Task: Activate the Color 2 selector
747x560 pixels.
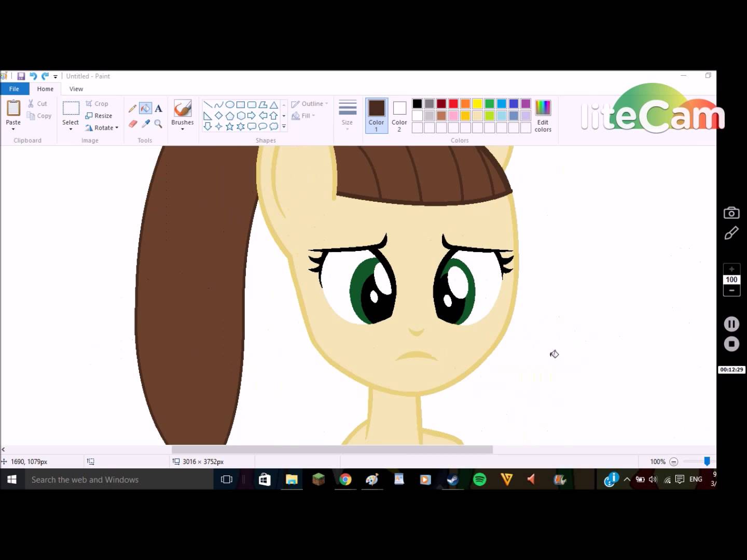Action: 399,115
